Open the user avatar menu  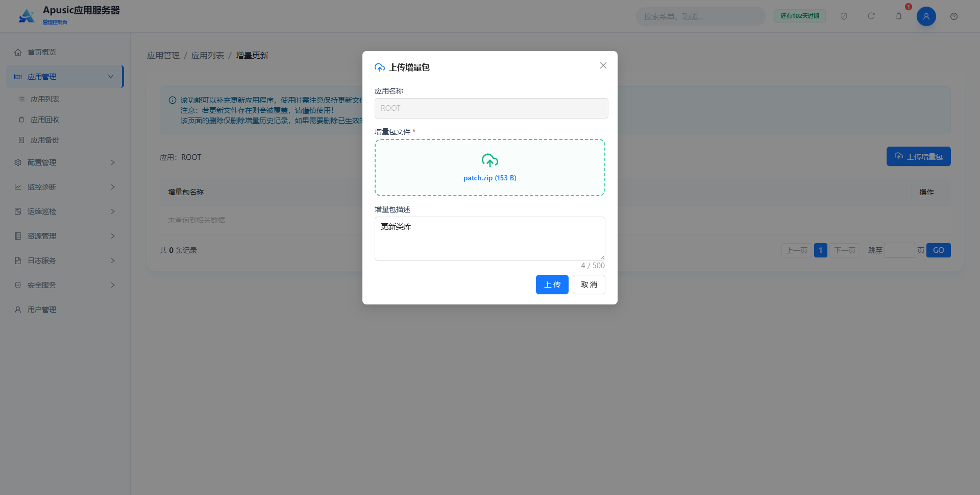[926, 16]
